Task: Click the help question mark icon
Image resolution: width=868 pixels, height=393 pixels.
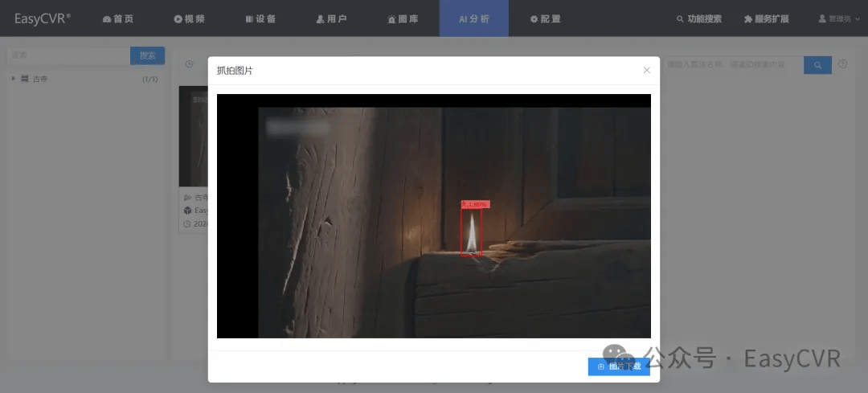Action: click(x=842, y=63)
